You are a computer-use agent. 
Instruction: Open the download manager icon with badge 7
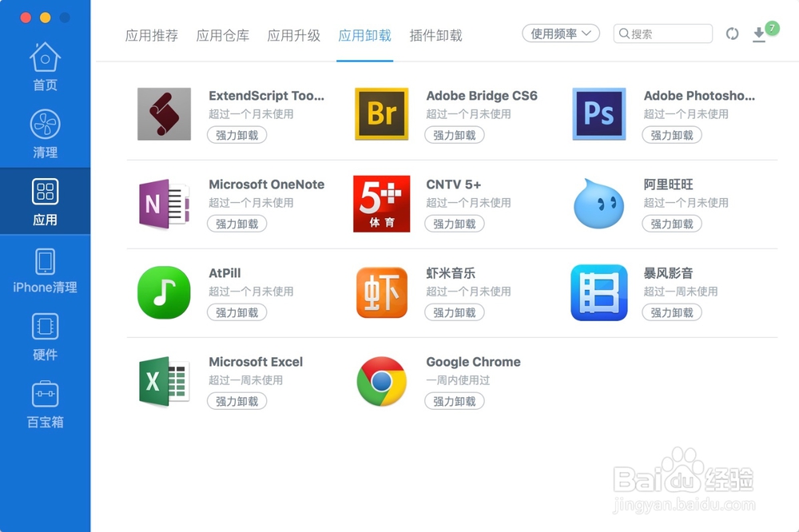761,36
